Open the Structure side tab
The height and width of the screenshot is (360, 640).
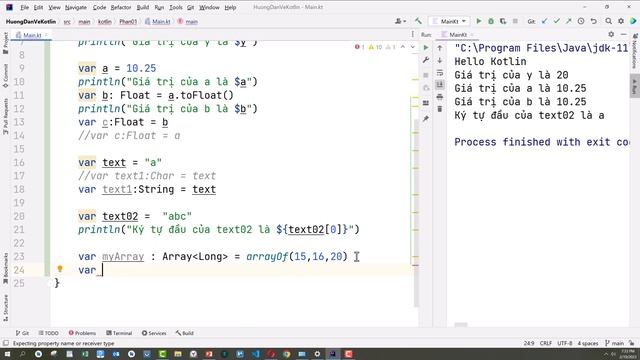5,308
